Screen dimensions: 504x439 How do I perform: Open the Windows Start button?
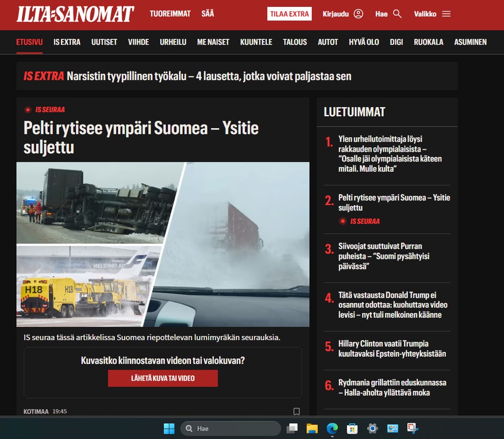[x=169, y=428]
